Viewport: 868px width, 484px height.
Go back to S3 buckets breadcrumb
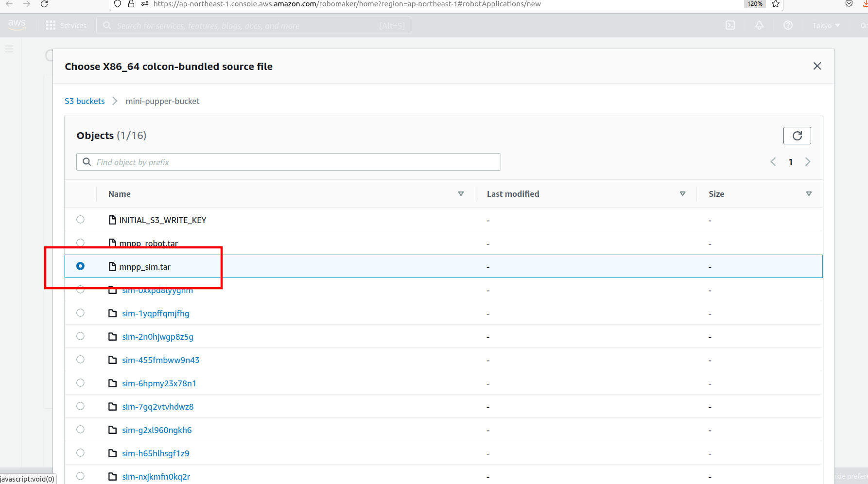pos(85,101)
